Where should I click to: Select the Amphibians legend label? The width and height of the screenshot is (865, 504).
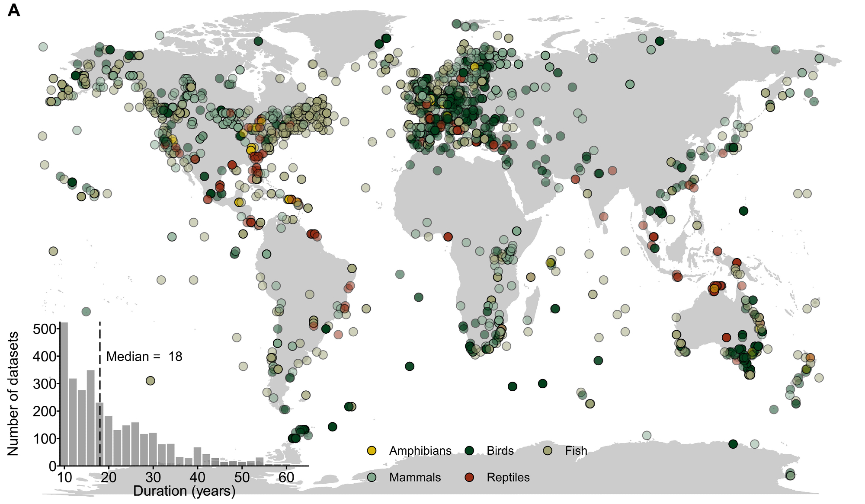(x=420, y=450)
